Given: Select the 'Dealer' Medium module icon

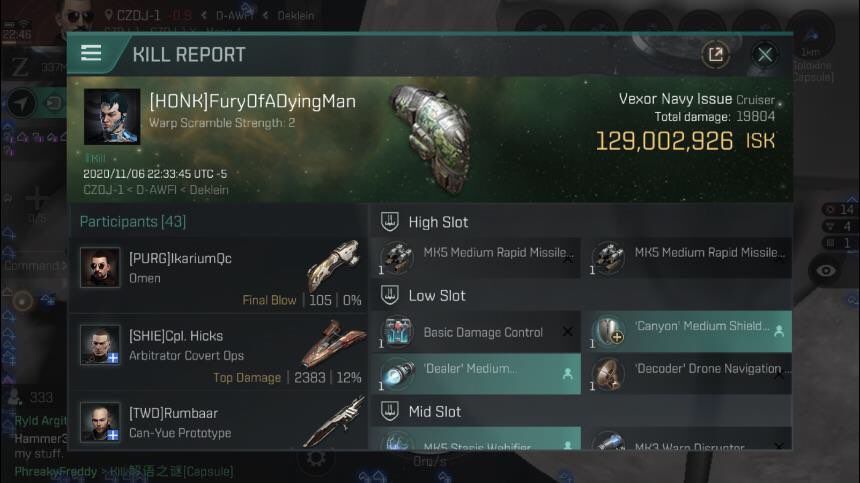Looking at the screenshot, I should pos(399,374).
